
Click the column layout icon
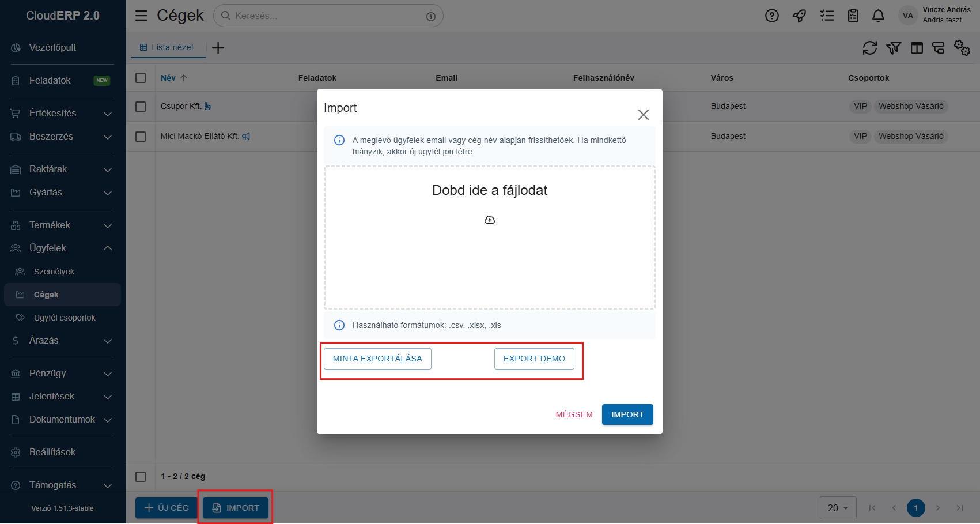(x=917, y=48)
